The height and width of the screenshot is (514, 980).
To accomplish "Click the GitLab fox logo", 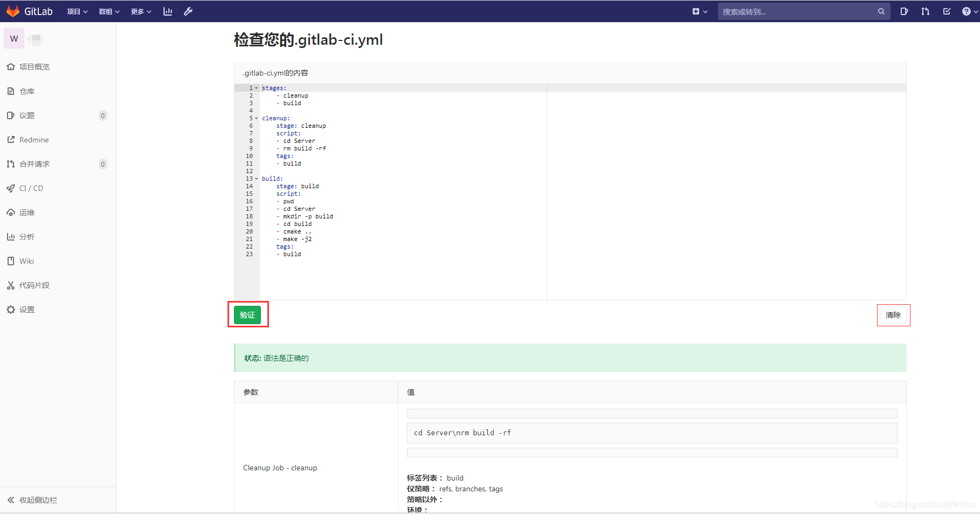I will [13, 11].
